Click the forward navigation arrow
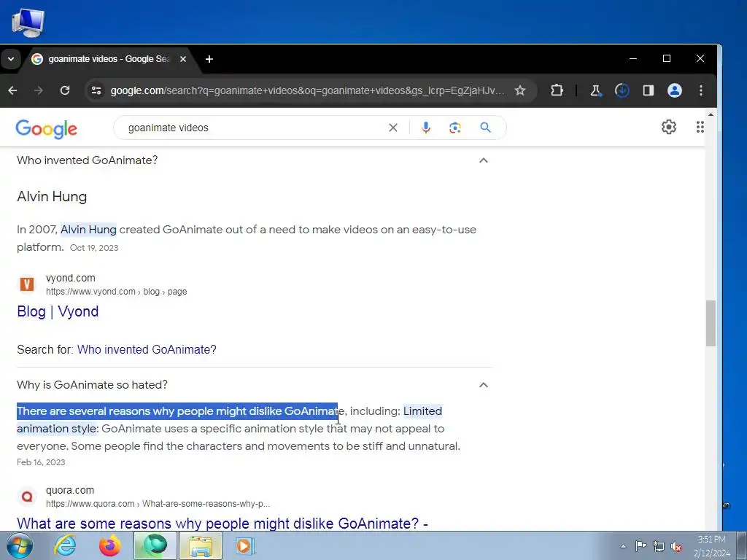Screen dimensions: 747x560 (39, 90)
